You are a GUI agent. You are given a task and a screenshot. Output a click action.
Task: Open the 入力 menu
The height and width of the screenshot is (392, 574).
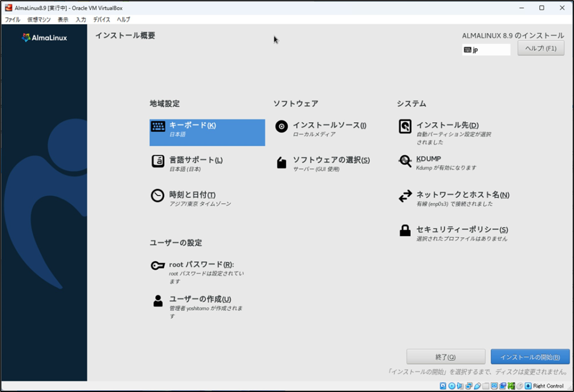(x=81, y=20)
